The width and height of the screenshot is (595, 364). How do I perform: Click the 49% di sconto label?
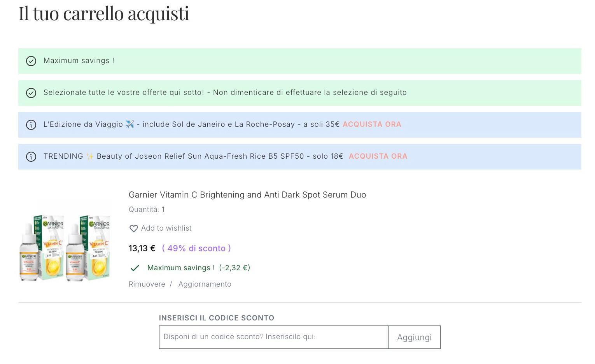point(196,248)
